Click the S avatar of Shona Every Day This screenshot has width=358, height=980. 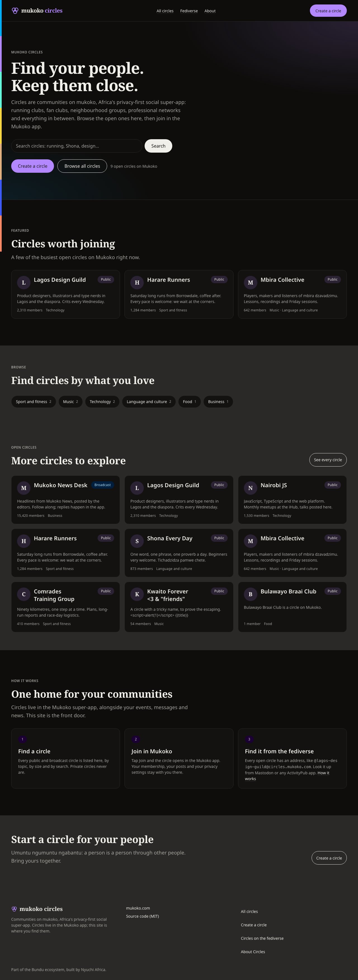tap(137, 541)
